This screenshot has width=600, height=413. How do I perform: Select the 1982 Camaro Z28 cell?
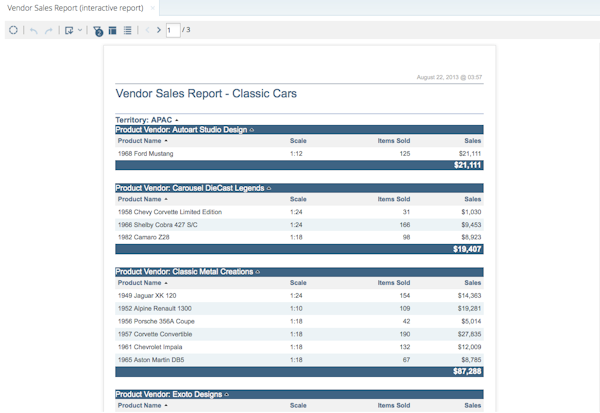click(x=143, y=237)
